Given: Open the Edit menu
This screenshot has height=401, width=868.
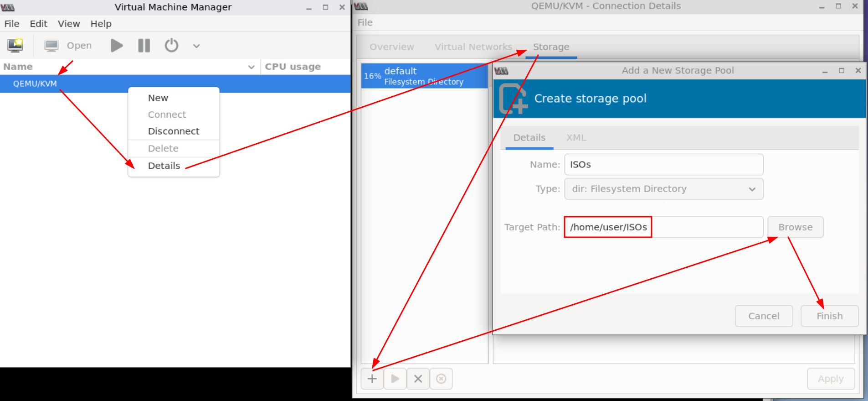Looking at the screenshot, I should pyautogui.click(x=39, y=24).
